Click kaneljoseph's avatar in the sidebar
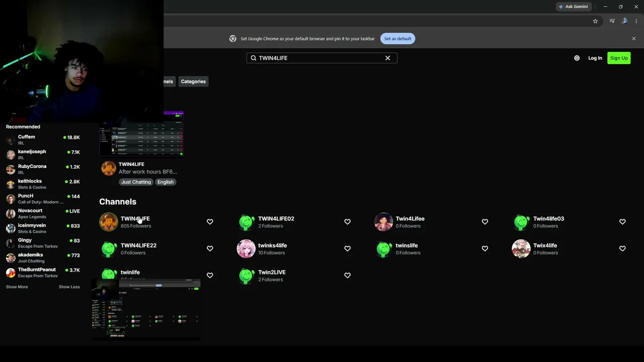 point(11,155)
